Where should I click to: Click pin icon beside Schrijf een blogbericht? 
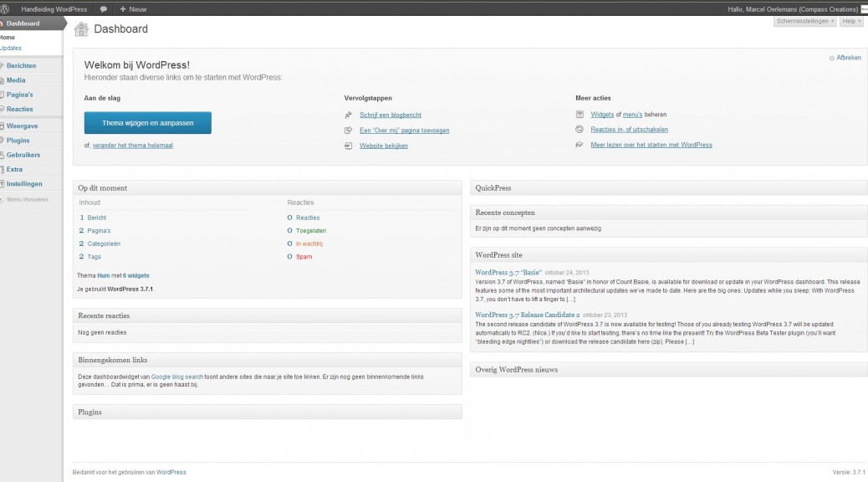(348, 115)
